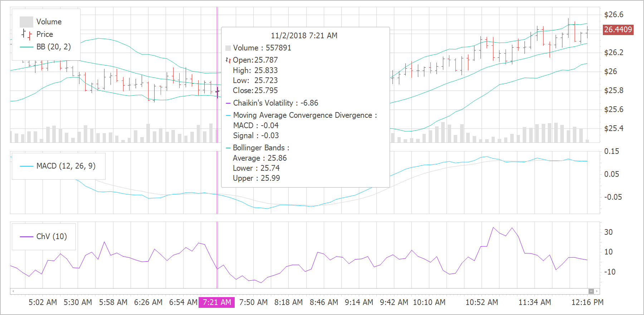Image resolution: width=644 pixels, height=315 pixels.
Task: Click the right arrow of the horizontal scrollbar
Action: (x=597, y=291)
